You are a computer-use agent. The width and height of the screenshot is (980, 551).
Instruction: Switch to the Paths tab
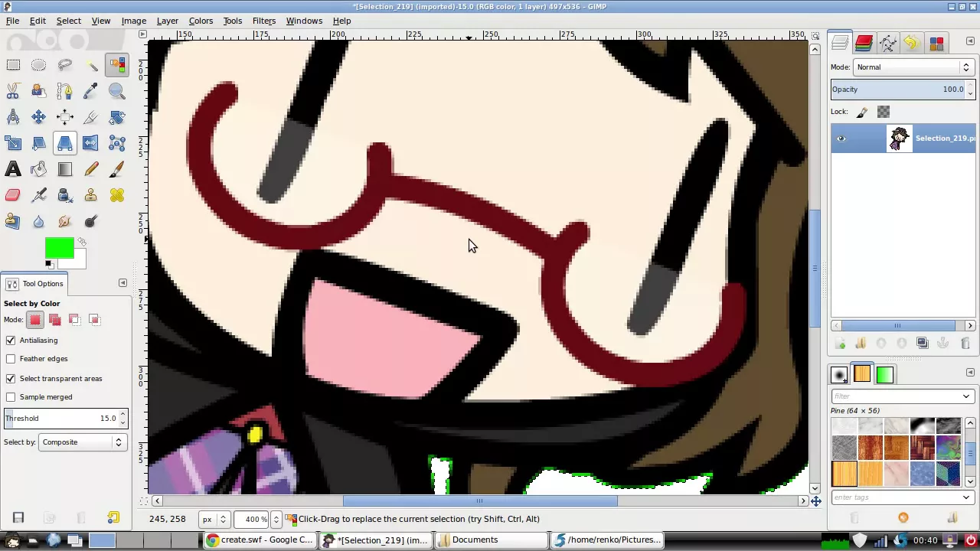(x=888, y=43)
